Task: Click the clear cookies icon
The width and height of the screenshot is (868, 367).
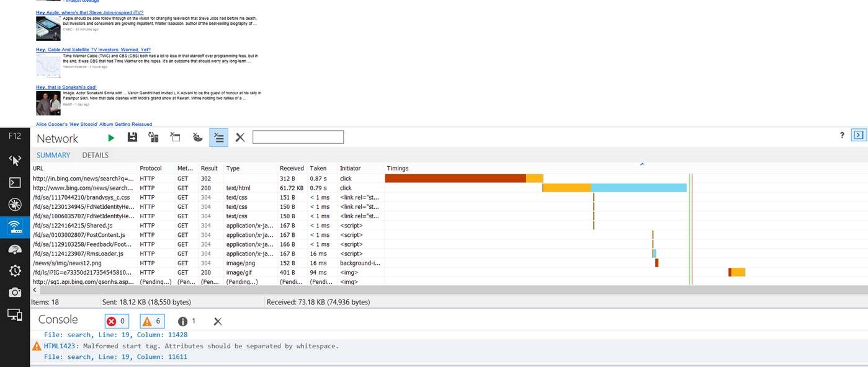Action: point(197,137)
